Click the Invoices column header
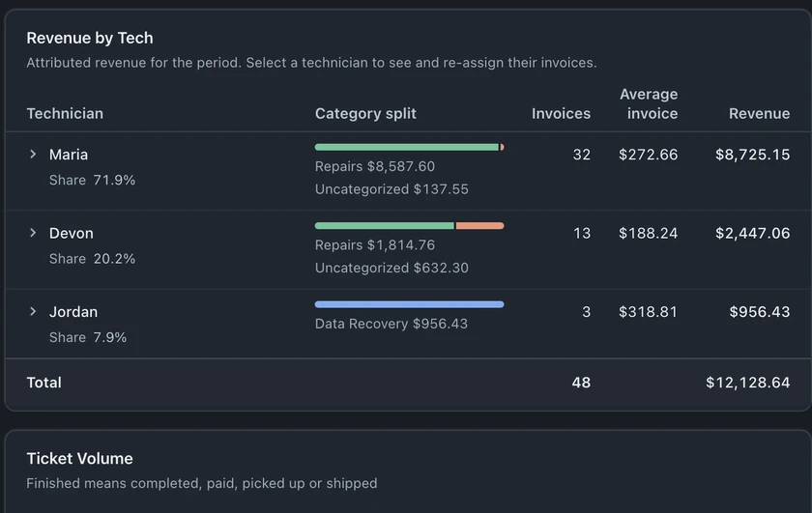Image resolution: width=812 pixels, height=513 pixels. pos(561,113)
